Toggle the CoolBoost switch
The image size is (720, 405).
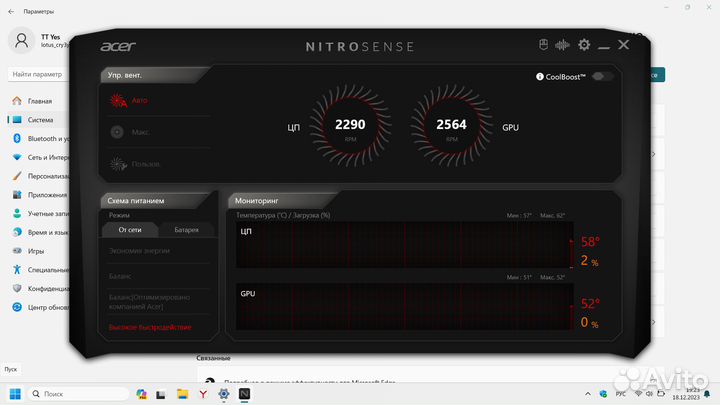[602, 76]
